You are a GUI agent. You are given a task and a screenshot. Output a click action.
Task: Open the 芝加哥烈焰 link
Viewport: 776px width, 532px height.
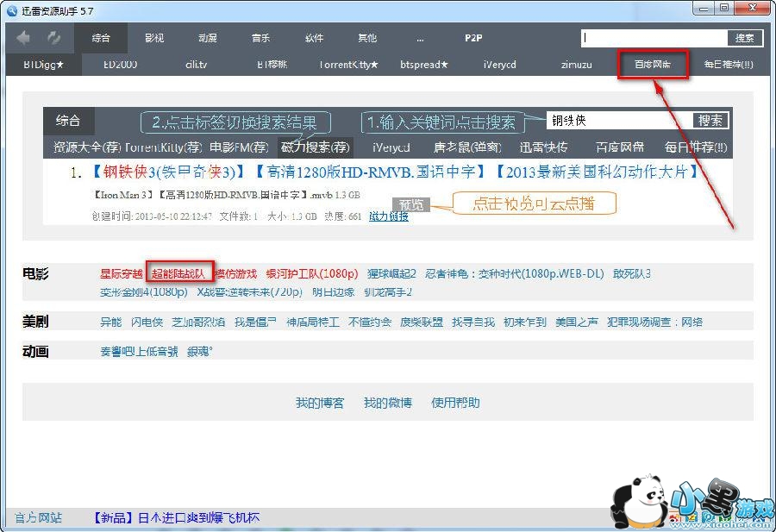[x=198, y=322]
